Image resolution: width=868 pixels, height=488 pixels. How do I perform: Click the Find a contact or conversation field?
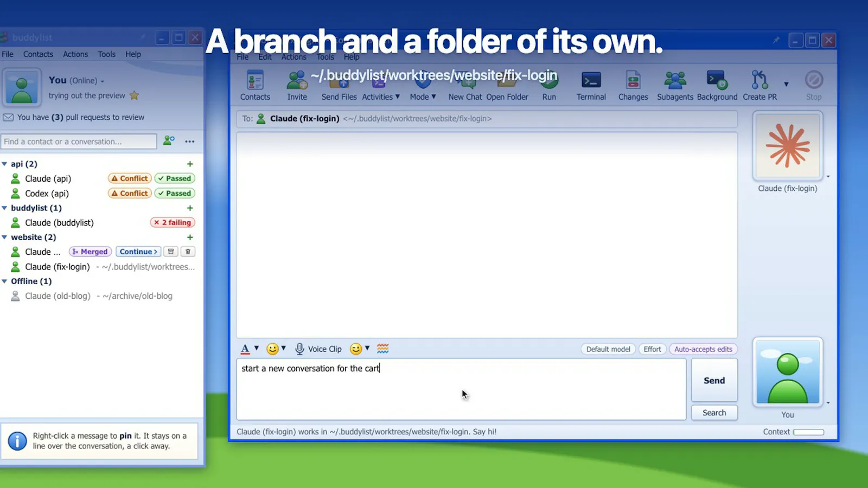pos(79,142)
